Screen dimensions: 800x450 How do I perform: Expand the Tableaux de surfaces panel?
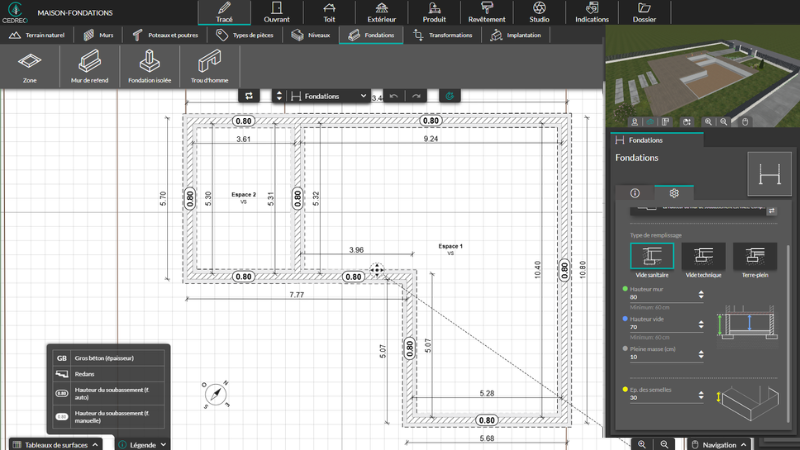click(x=56, y=444)
